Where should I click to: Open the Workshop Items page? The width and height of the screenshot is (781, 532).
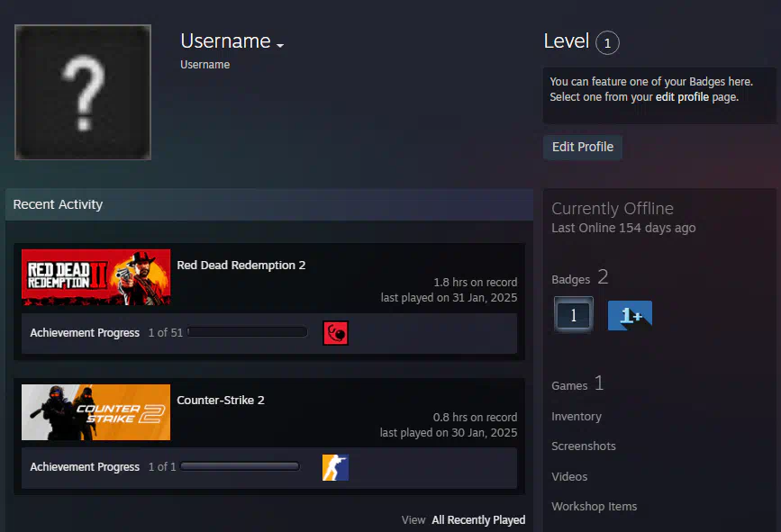click(594, 507)
